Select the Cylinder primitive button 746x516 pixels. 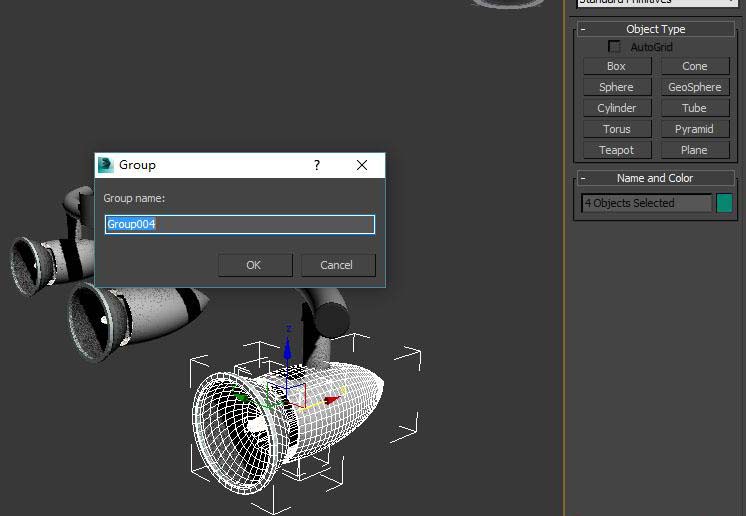click(x=617, y=108)
